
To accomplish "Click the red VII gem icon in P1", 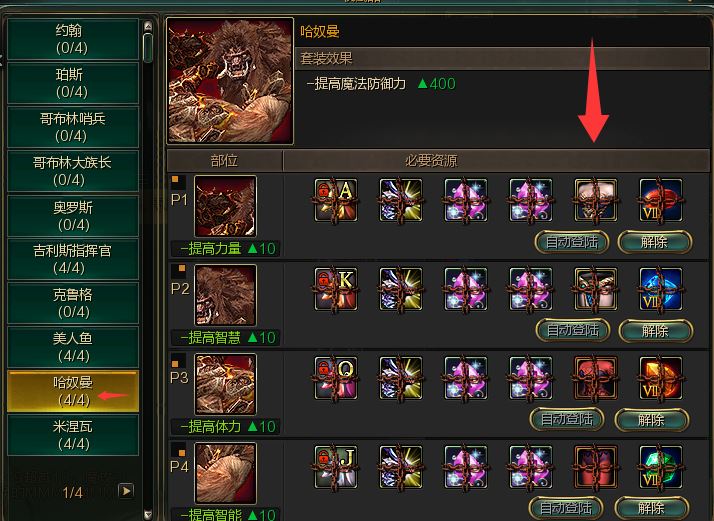I will tap(660, 200).
